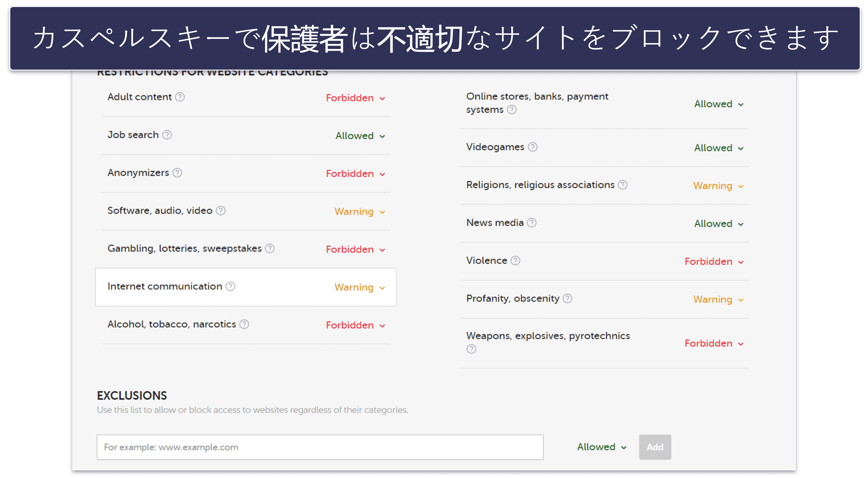The height and width of the screenshot is (478, 868).
Task: Click help icon for Online stores, banks, payment systems
Action: pos(512,110)
